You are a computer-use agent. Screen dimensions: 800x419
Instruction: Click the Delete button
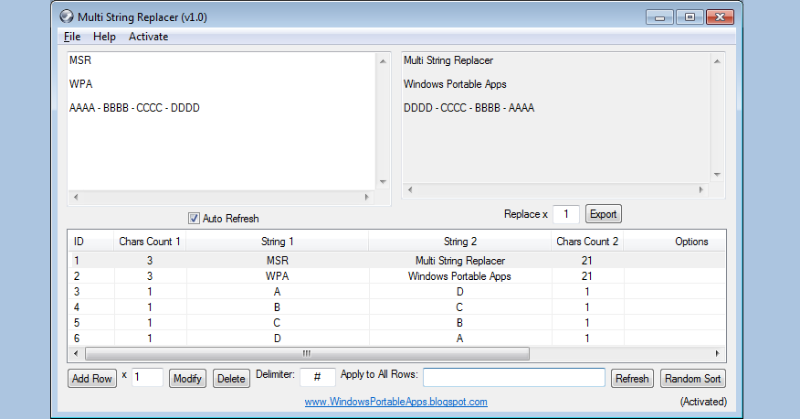pos(231,379)
